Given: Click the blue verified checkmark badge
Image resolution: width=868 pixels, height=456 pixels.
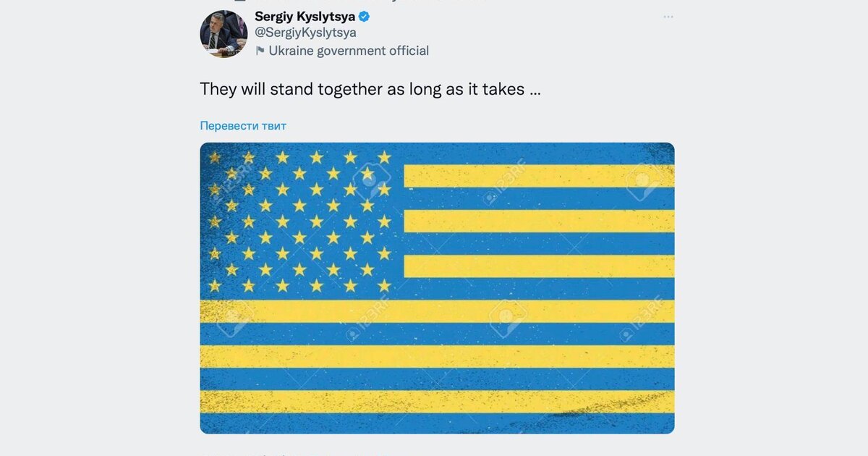Looking at the screenshot, I should 365,16.
